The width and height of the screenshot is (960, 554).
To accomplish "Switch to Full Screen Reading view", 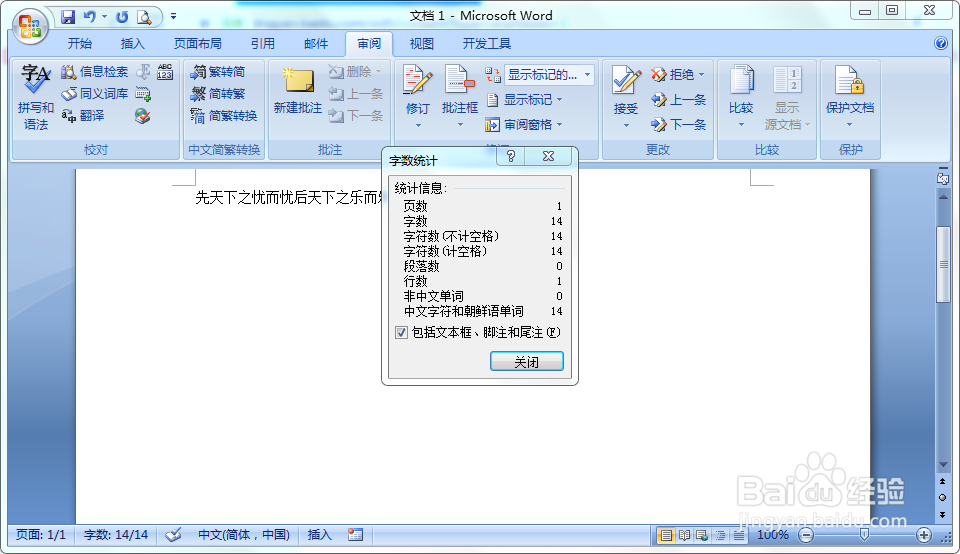I will (x=684, y=536).
